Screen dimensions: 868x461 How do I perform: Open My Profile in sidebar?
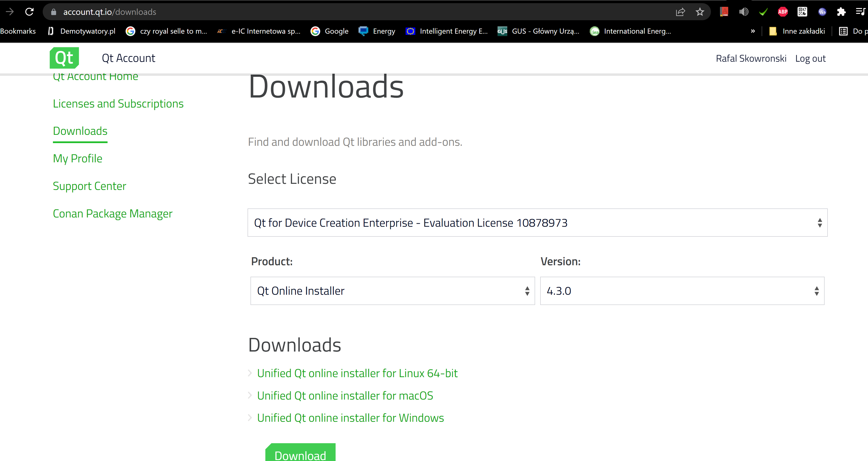[78, 159]
